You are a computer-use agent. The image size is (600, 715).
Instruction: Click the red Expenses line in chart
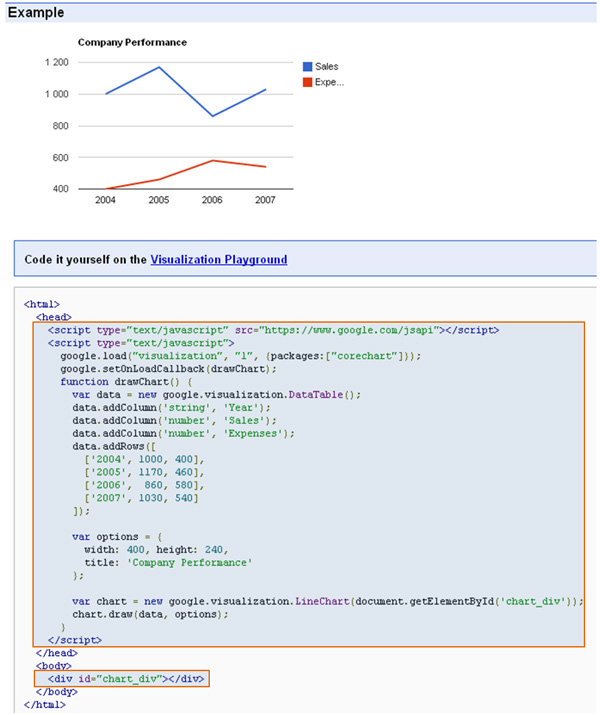186,175
